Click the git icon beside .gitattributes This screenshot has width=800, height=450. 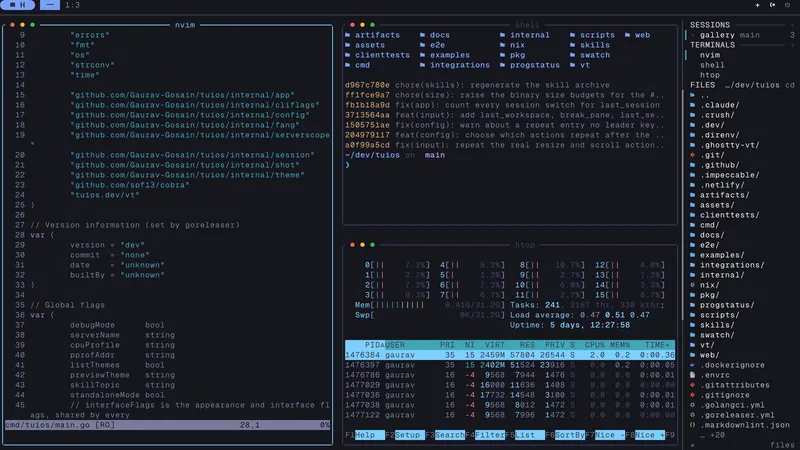pyautogui.click(x=692, y=385)
